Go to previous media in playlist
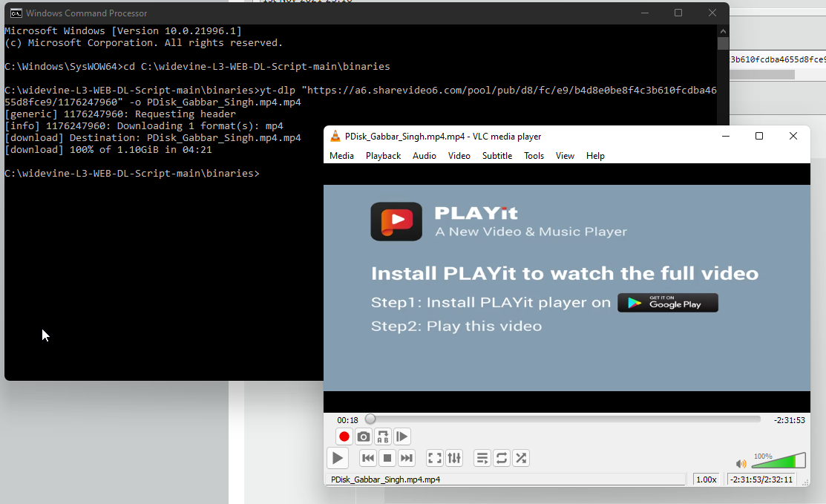This screenshot has height=504, width=826. [x=368, y=458]
